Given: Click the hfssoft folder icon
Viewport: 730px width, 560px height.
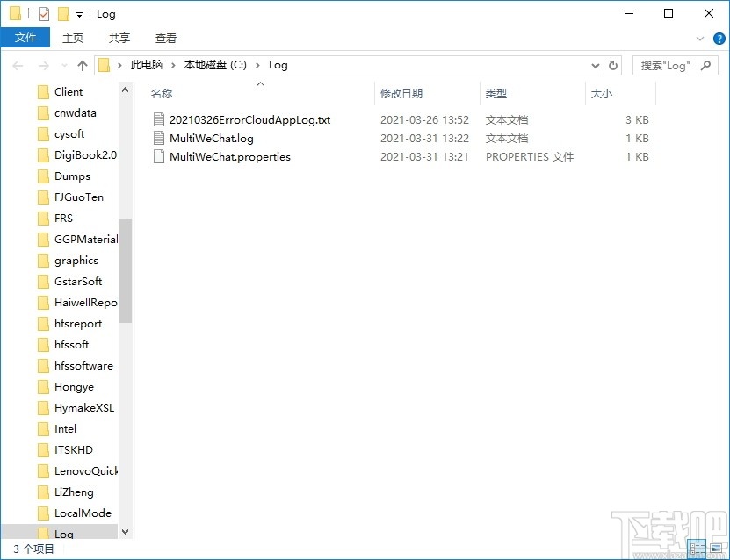Looking at the screenshot, I should [x=43, y=345].
